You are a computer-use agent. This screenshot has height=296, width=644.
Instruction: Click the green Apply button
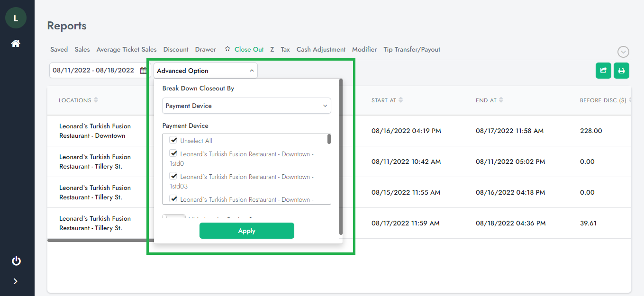tap(246, 231)
